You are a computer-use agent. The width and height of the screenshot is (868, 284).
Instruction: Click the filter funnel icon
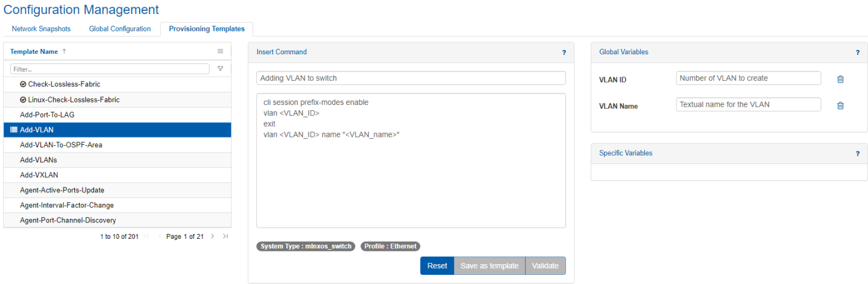pos(220,69)
